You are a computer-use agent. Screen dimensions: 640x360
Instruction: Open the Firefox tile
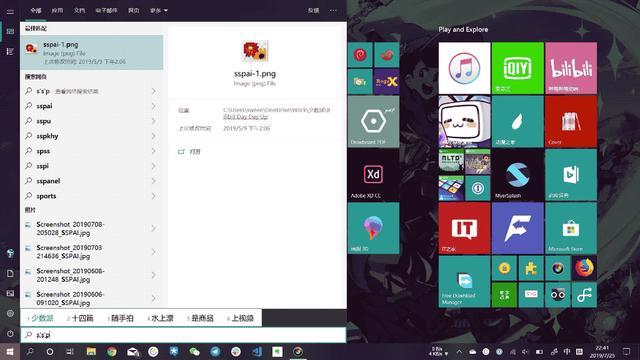coord(584,268)
